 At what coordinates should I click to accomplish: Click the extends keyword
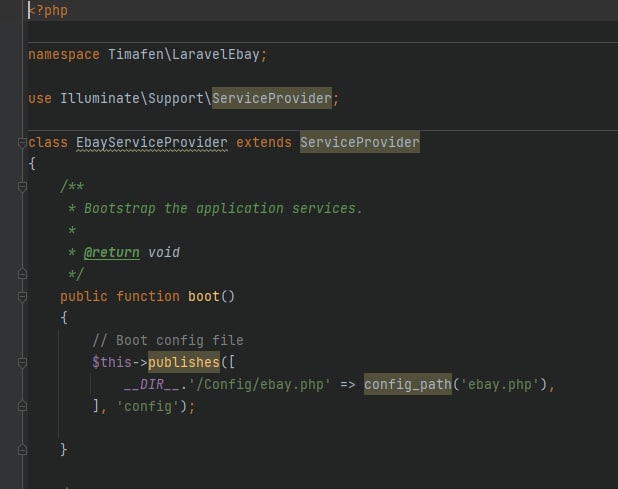click(x=264, y=143)
